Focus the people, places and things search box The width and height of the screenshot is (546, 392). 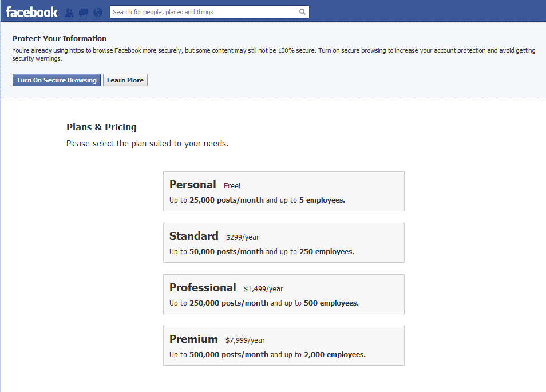pyautogui.click(x=203, y=12)
